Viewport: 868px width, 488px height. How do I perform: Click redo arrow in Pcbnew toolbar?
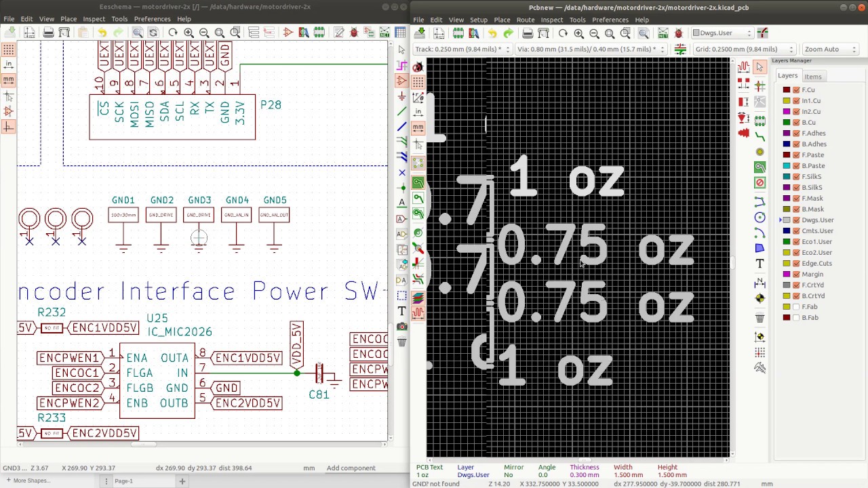pyautogui.click(x=508, y=33)
